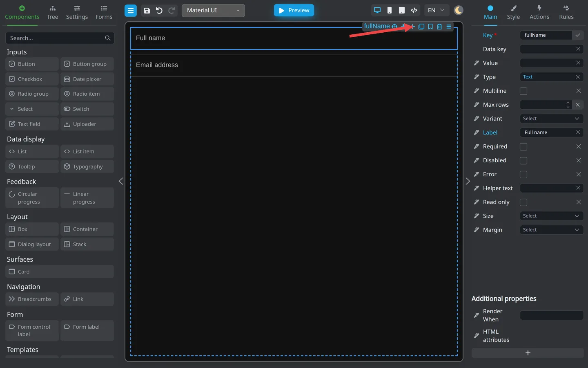The image size is (588, 368).
Task: Click the edit pen icon beside Helper text
Action: pos(477,188)
